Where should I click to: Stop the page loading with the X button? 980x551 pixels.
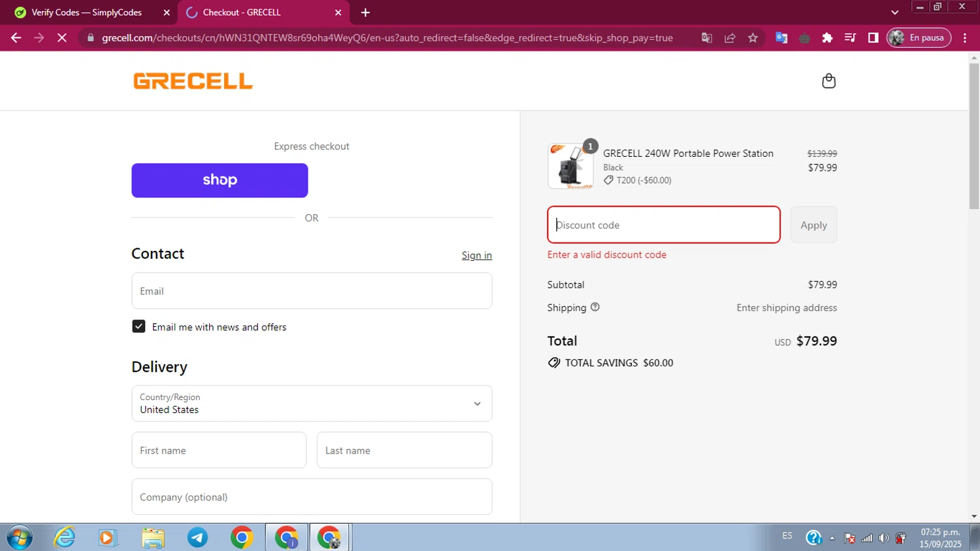[62, 38]
